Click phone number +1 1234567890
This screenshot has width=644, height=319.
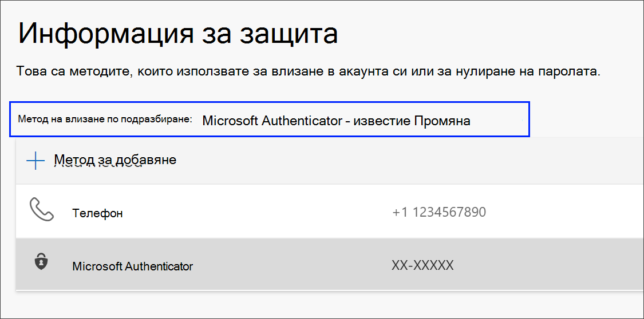pos(439,212)
